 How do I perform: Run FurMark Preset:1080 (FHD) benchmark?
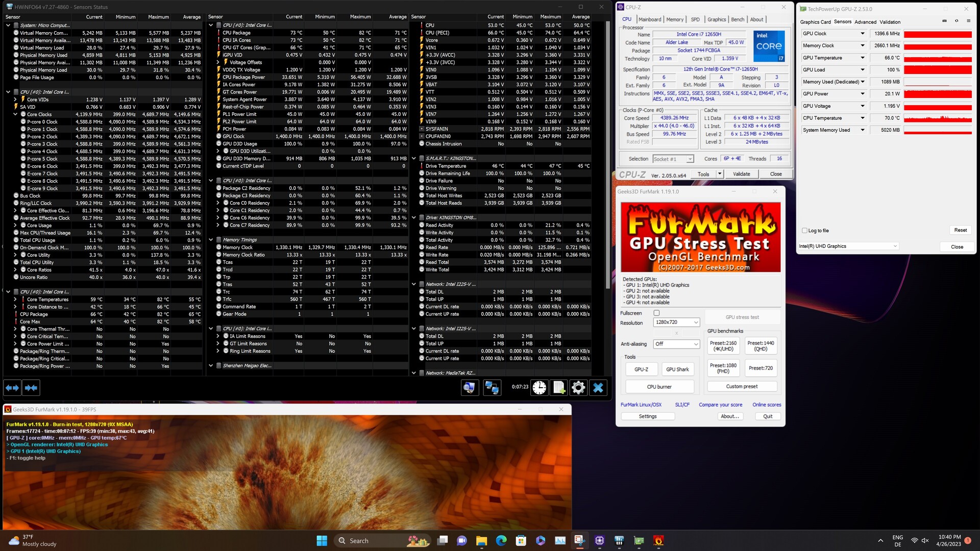pyautogui.click(x=723, y=368)
